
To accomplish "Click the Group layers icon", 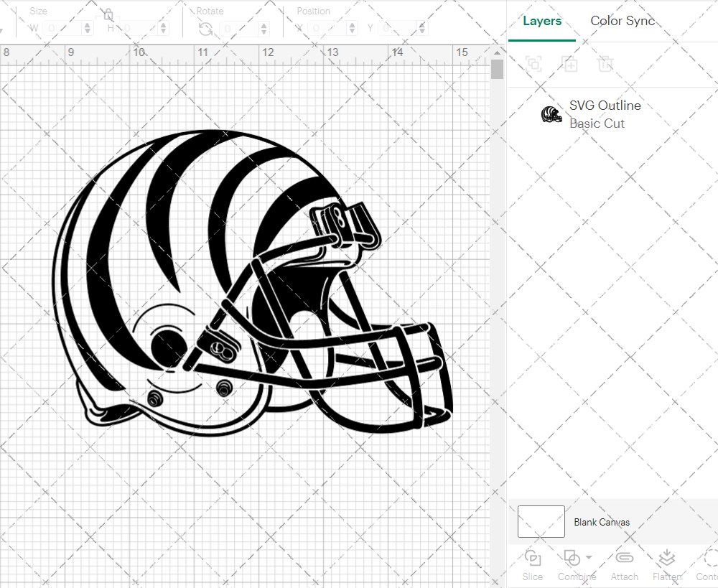I will 533,64.
